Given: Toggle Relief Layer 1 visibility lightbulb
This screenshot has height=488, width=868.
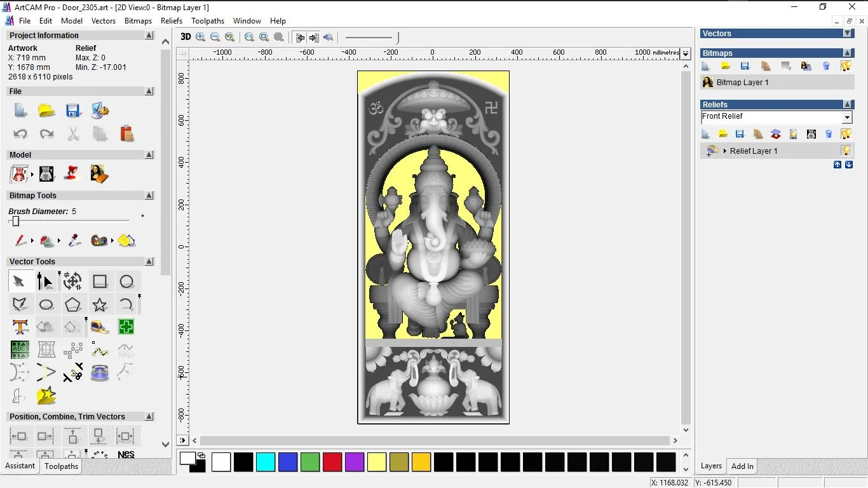Looking at the screenshot, I should (846, 151).
